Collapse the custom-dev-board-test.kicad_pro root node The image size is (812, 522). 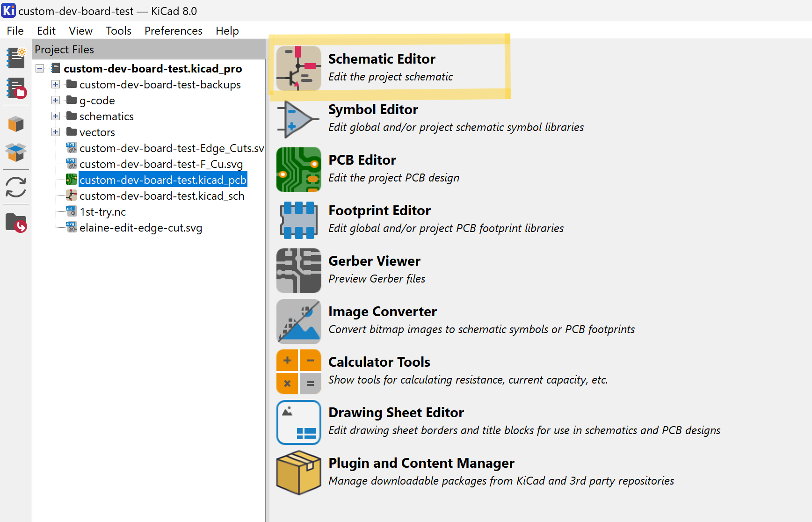tap(40, 68)
